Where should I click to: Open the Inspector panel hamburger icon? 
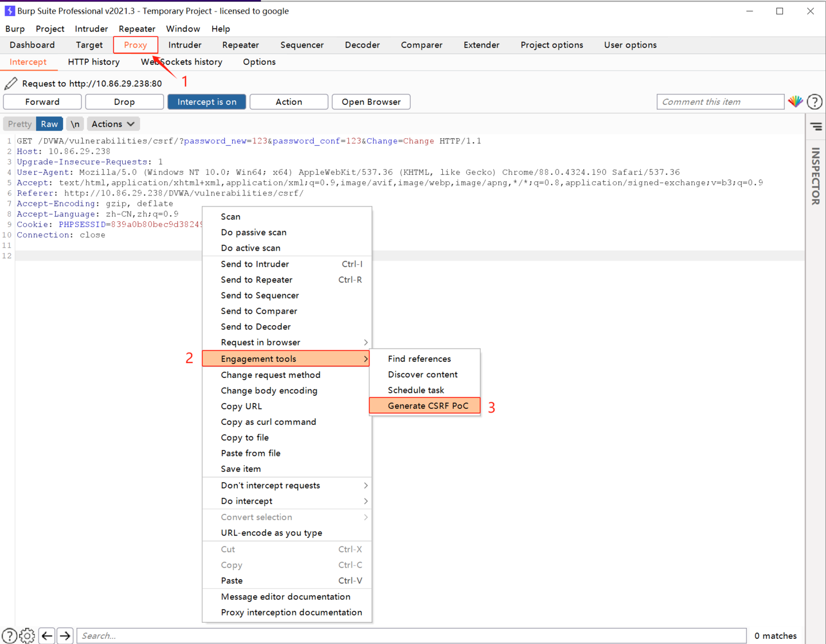tap(816, 127)
